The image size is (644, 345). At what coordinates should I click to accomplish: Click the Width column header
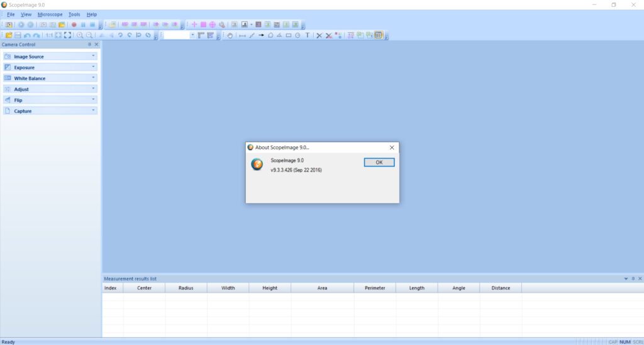pos(228,288)
